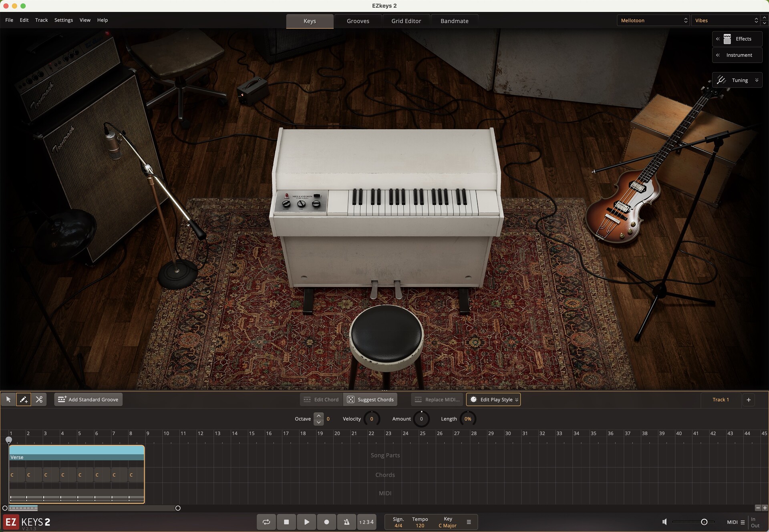This screenshot has width=769, height=532.
Task: Click the Record button
Action: tap(326, 522)
